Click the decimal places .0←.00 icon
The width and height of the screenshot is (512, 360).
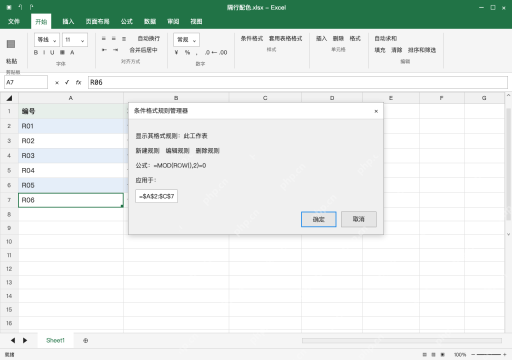216,52
